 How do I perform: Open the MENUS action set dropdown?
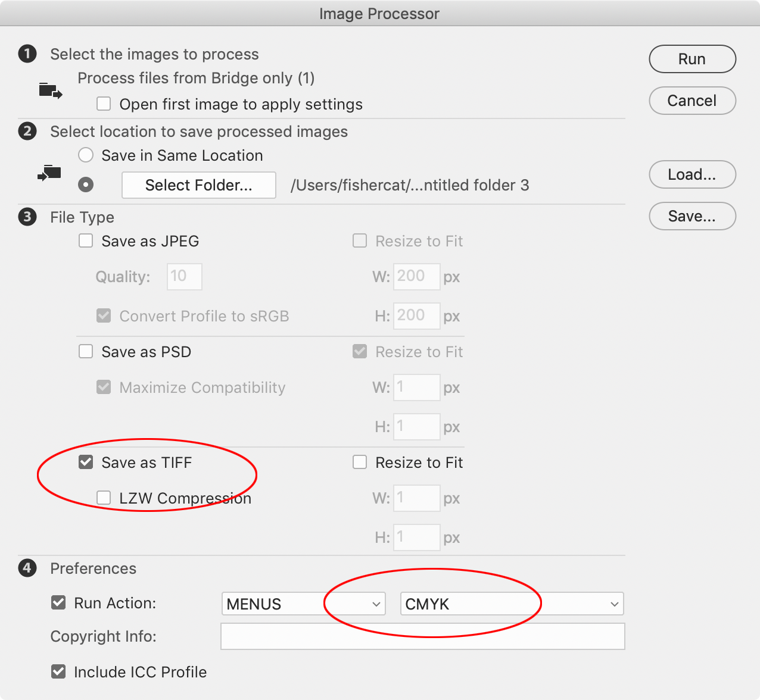click(303, 604)
